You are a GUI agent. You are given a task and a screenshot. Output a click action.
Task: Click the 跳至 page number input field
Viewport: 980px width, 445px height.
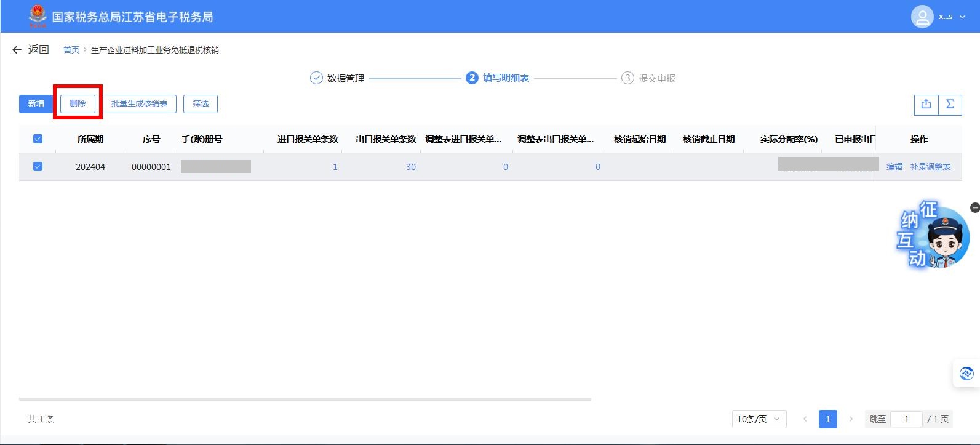[x=906, y=419]
